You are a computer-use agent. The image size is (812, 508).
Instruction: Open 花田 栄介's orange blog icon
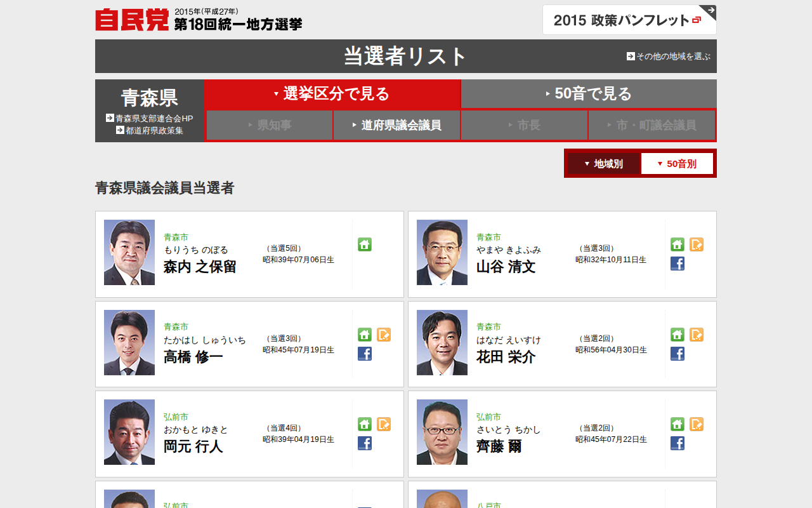[x=697, y=335]
